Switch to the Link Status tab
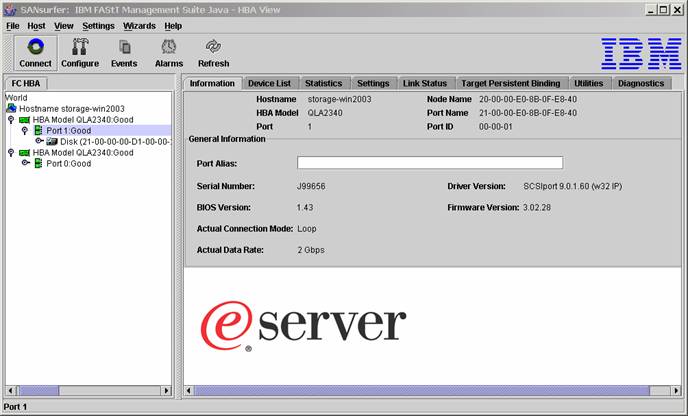688x416 pixels. click(425, 83)
